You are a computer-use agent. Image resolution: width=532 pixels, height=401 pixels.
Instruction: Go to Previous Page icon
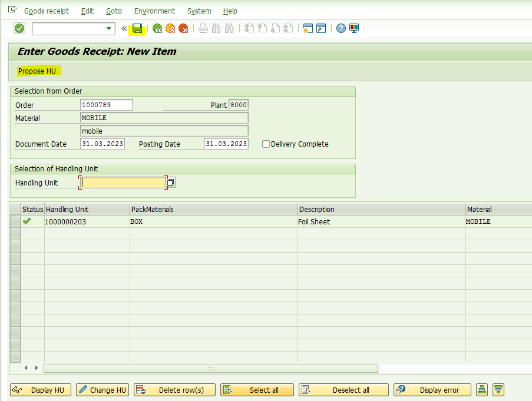[x=262, y=28]
